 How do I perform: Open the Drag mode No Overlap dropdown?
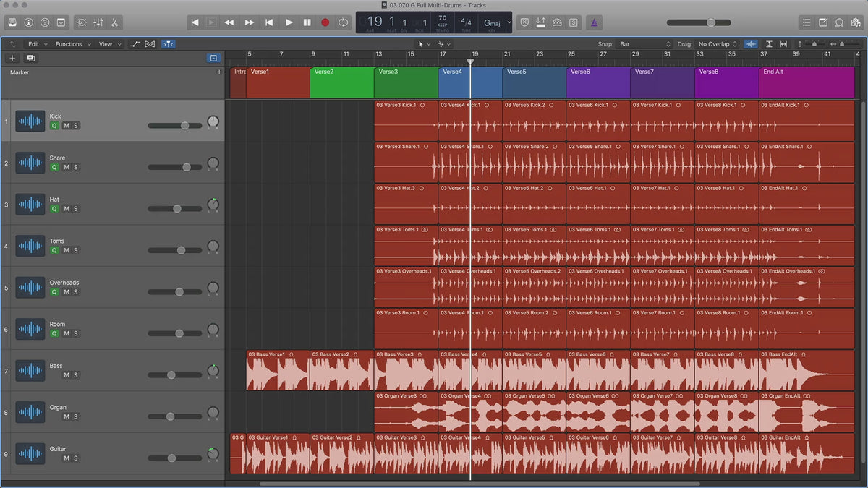click(718, 44)
